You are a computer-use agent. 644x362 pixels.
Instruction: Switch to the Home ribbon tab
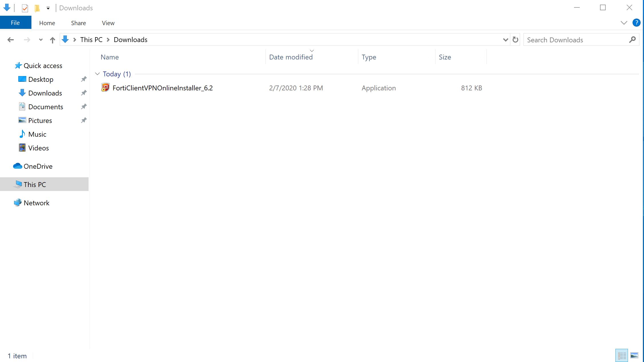(x=47, y=23)
